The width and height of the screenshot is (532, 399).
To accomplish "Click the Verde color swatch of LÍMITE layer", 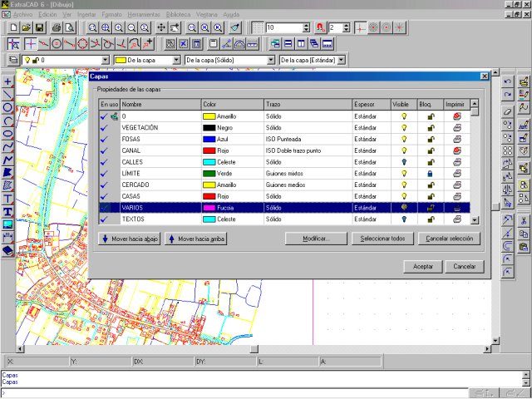I will coord(209,174).
